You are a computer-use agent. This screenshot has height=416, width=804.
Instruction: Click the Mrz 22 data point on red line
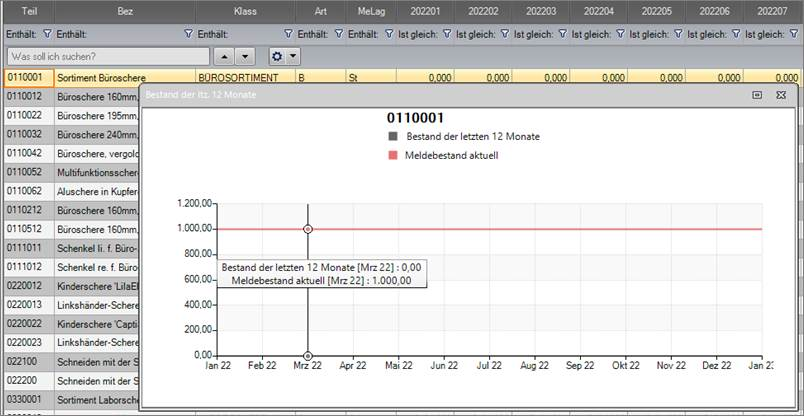click(308, 229)
